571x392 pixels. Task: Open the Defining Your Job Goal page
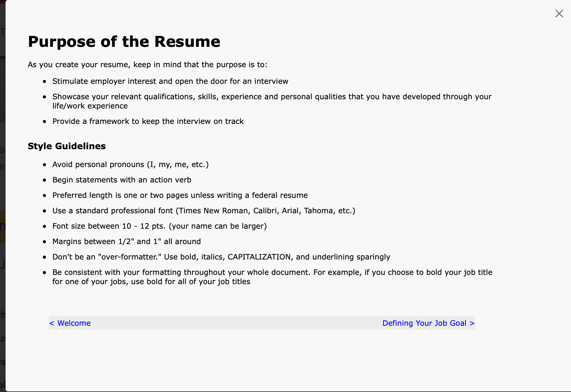point(428,323)
